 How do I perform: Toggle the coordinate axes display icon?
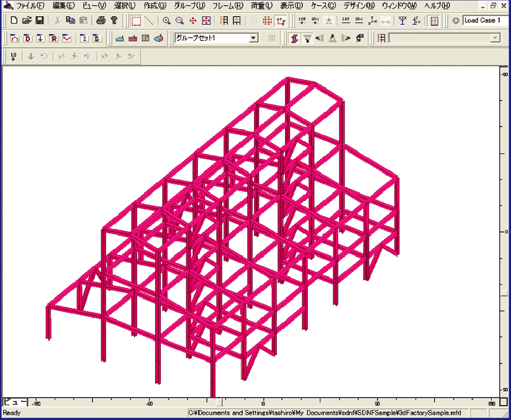(x=281, y=21)
